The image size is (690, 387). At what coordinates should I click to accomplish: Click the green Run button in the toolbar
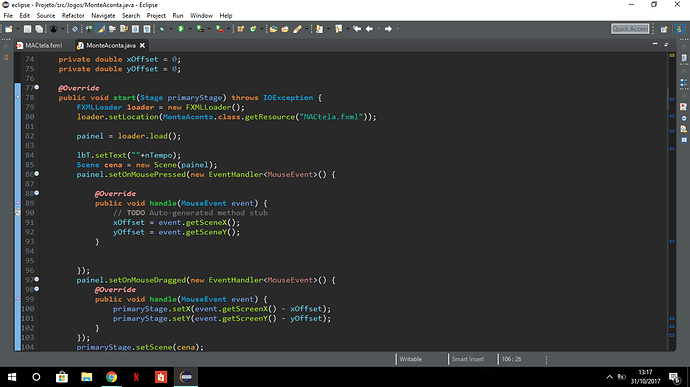(x=180, y=29)
